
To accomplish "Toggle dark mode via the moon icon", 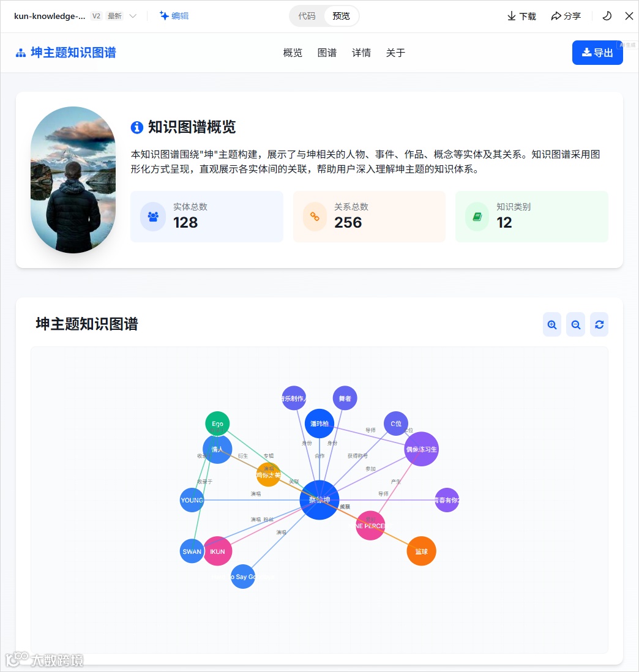I will click(607, 17).
